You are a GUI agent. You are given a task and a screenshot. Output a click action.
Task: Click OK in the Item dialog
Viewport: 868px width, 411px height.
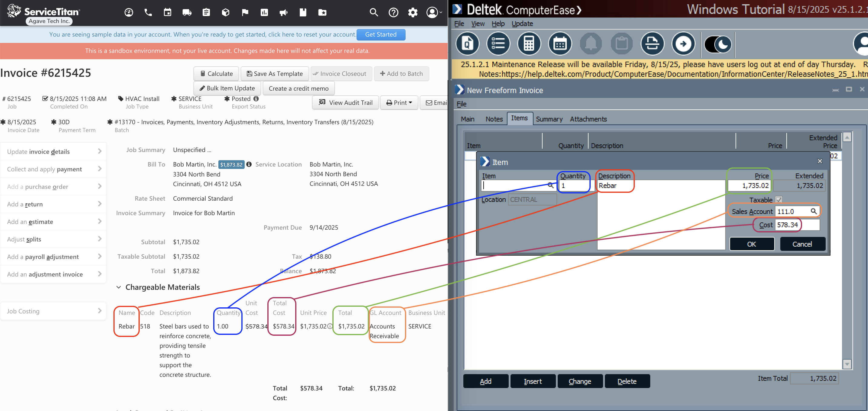(752, 244)
